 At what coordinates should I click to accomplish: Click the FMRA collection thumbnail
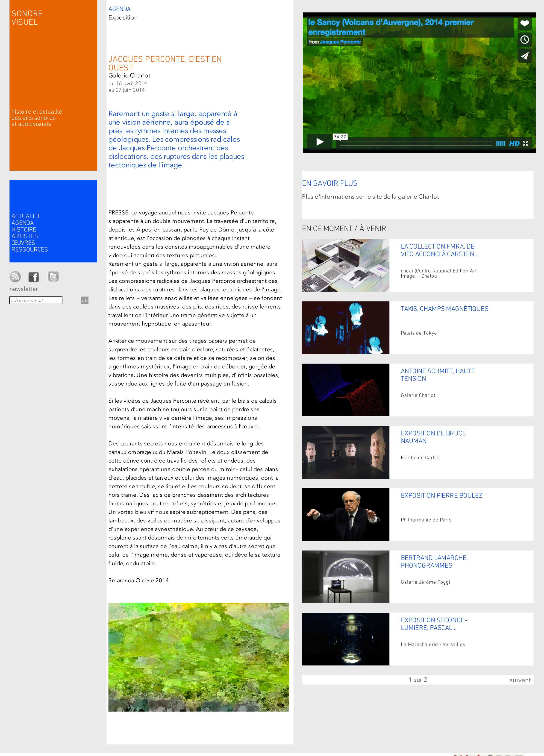tap(346, 265)
